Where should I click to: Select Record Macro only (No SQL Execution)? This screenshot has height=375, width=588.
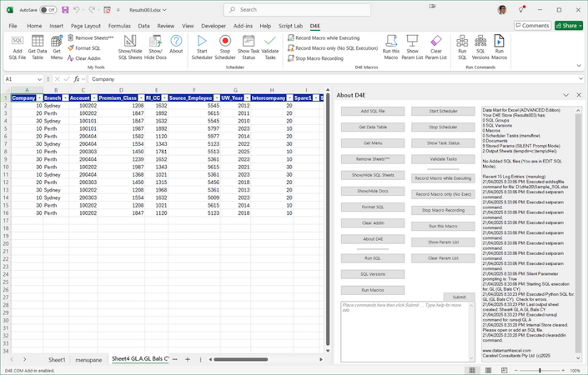click(333, 48)
